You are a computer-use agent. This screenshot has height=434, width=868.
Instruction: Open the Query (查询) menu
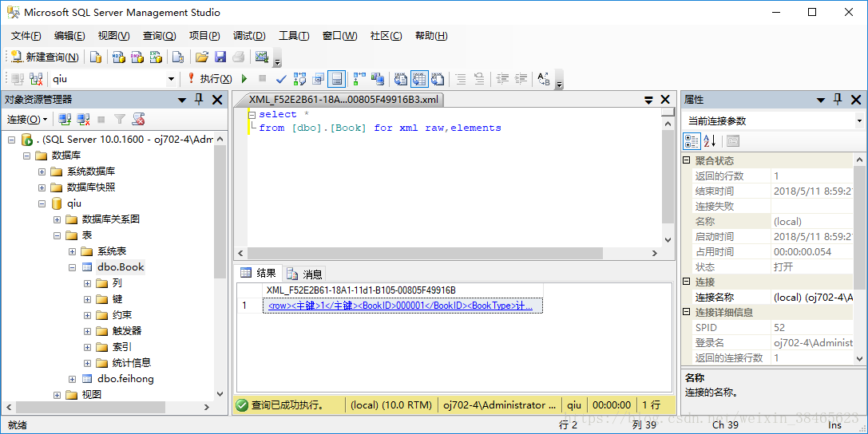(160, 35)
